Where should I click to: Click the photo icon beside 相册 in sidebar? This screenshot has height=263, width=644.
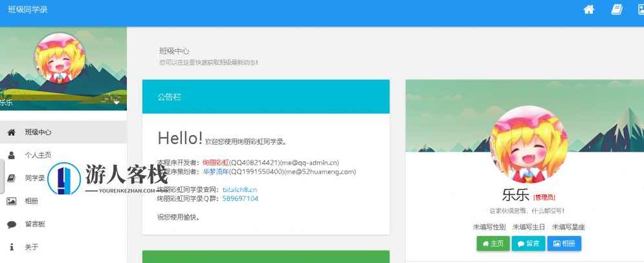[11, 201]
